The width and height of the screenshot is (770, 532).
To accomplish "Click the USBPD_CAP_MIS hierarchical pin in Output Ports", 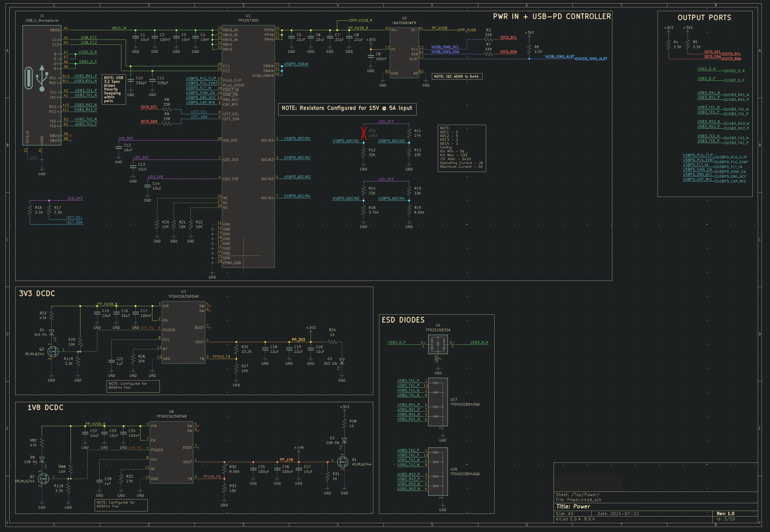I will click(x=730, y=181).
